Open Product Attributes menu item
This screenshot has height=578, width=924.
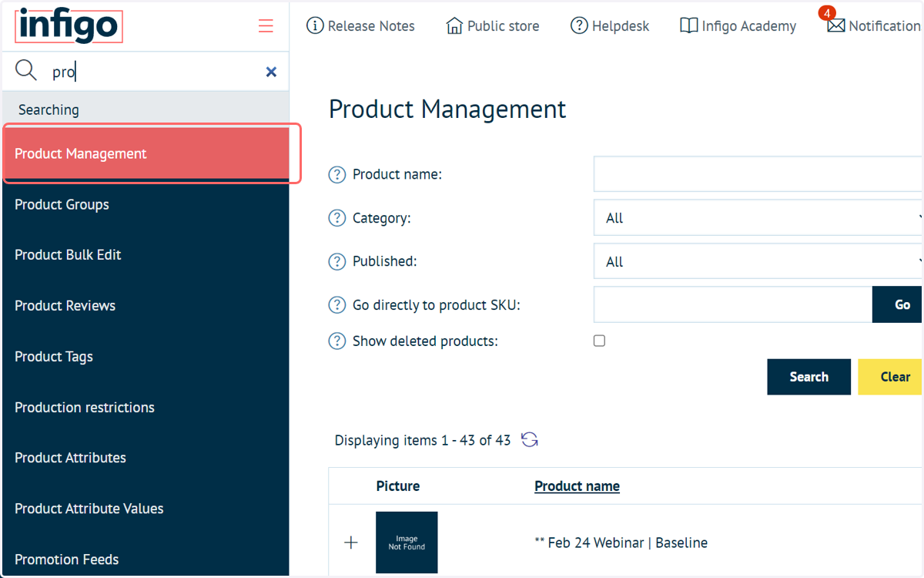(x=146, y=458)
